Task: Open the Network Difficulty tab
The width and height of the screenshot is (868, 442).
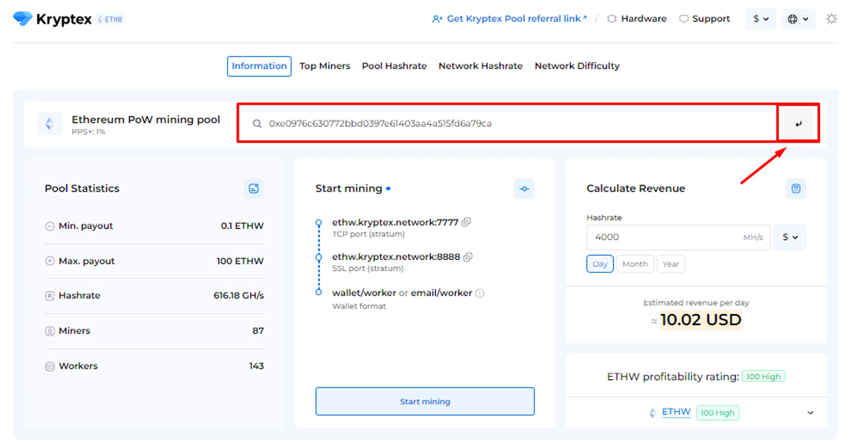Action: coord(577,66)
